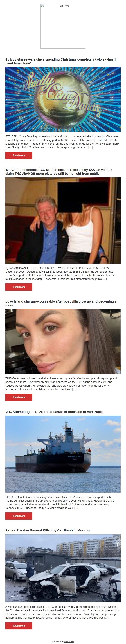Open the Russian General car bomb headline
Viewport: 126px width, 644px height.
[48, 530]
